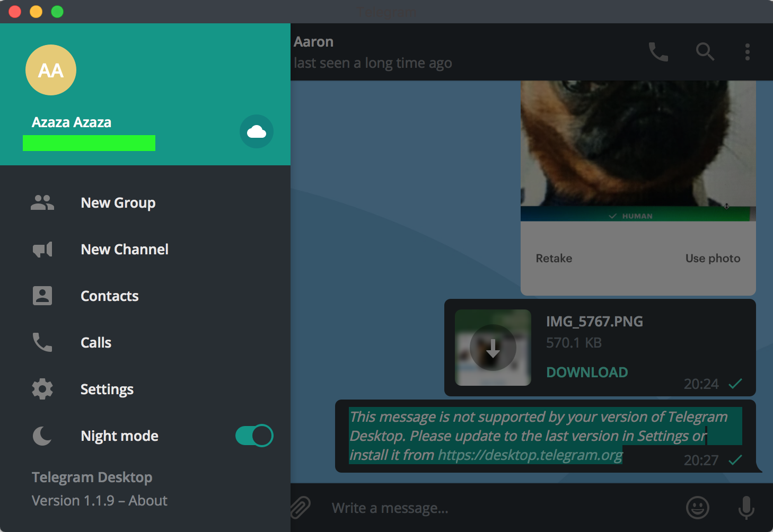773x532 pixels.
Task: Click the download arrow on IMG_5767.PNG thumbnail
Action: (493, 348)
